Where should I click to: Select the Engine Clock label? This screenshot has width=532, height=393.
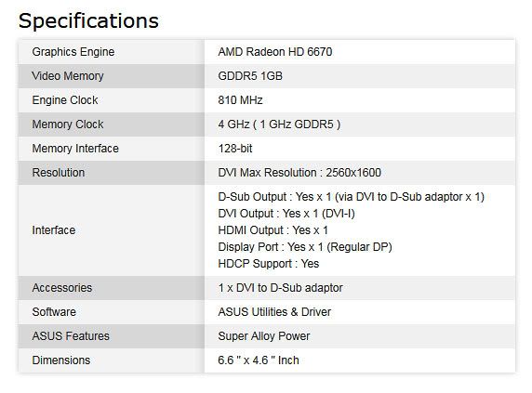[65, 100]
